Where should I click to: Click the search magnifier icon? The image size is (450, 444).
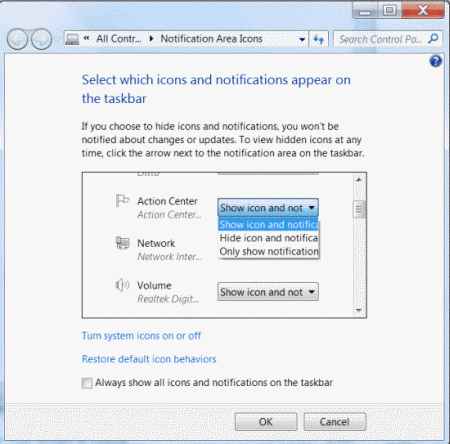[434, 39]
